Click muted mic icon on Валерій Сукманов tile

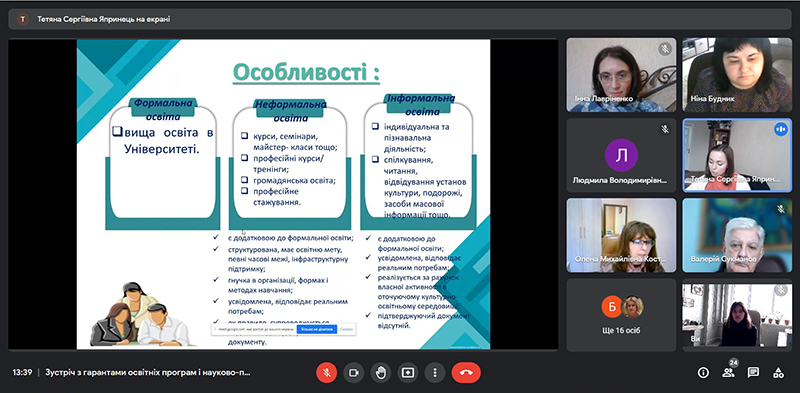pos(780,209)
